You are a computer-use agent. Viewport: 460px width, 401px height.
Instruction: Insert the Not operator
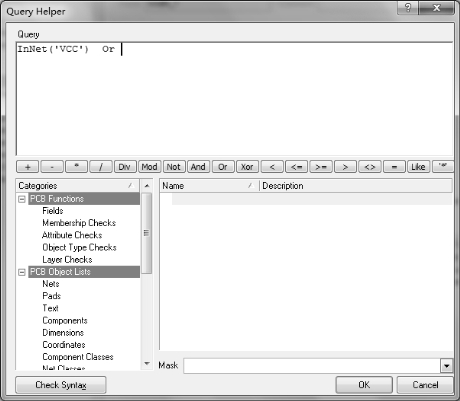174,167
